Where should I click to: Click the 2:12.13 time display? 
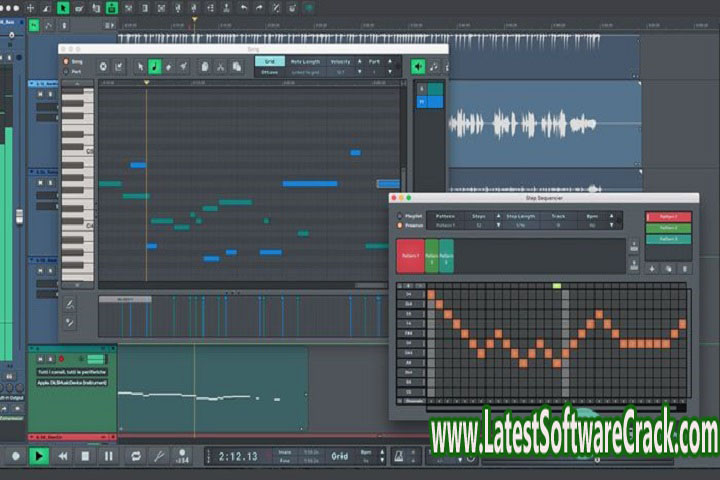240,456
